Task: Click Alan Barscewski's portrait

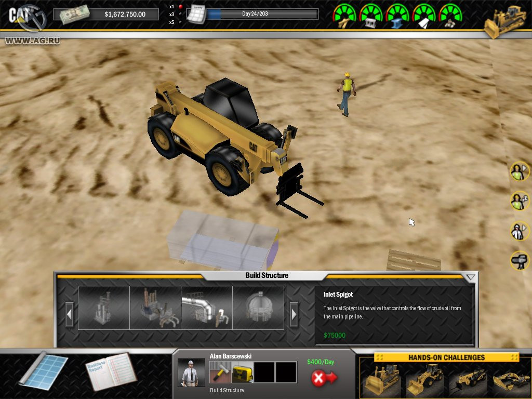Action: point(191,373)
